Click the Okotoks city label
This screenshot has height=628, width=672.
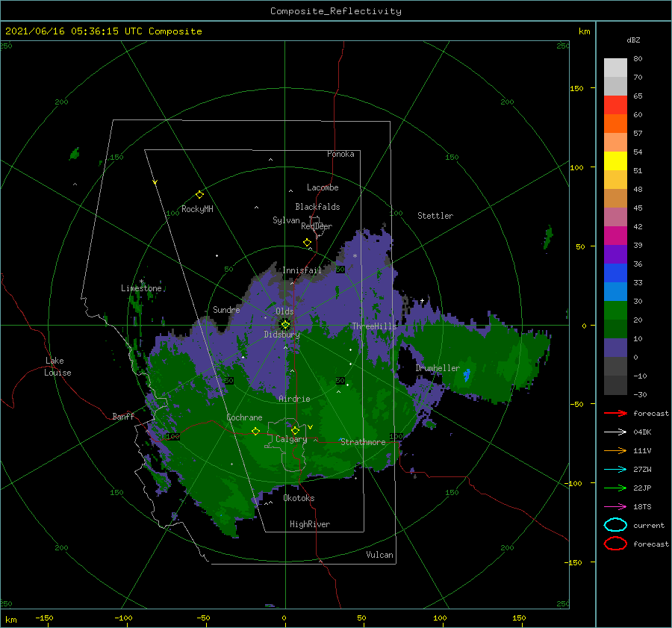(x=299, y=498)
